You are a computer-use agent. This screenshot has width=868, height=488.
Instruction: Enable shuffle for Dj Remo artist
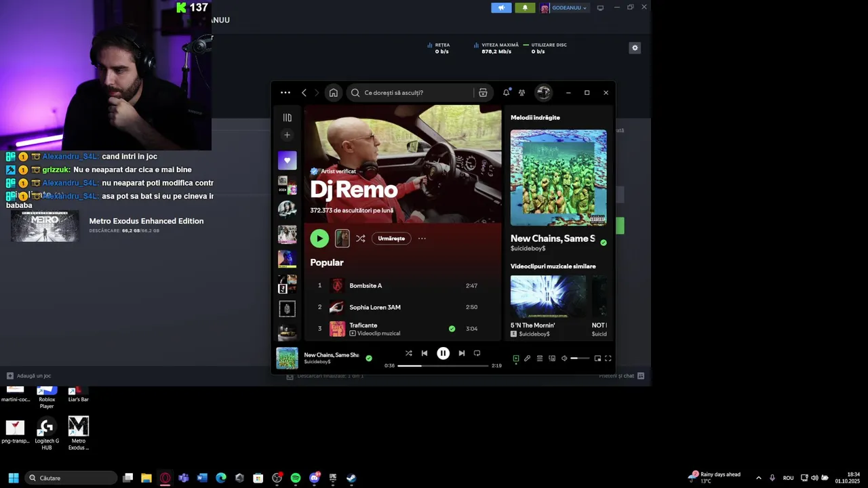point(361,239)
